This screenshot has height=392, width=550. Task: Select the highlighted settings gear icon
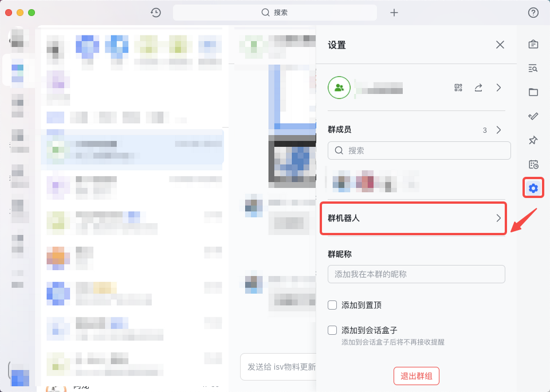(533, 188)
